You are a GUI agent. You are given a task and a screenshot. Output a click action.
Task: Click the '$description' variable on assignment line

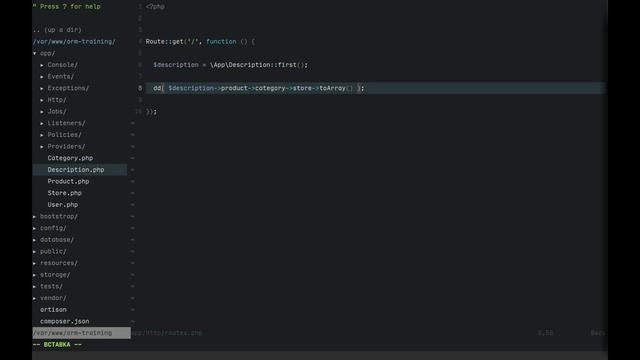[x=176, y=65]
